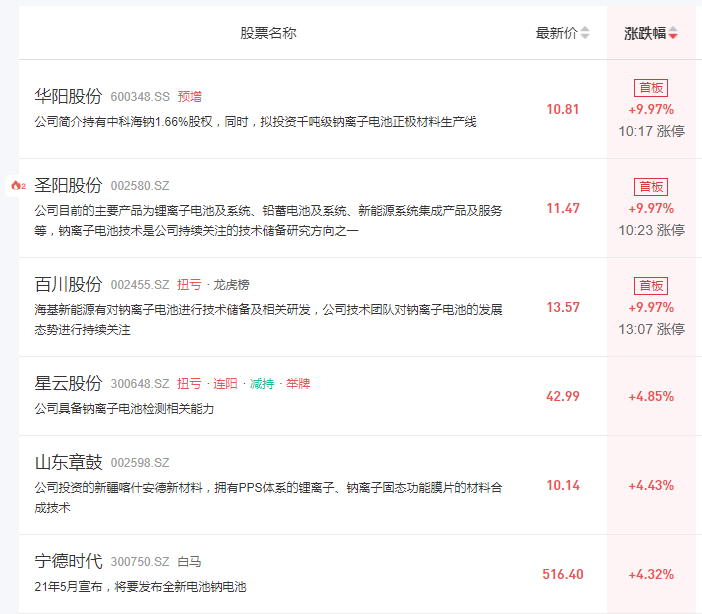Image resolution: width=702 pixels, height=614 pixels.
Task: Click 星云股份 description 公司具备钠离子电池检测相关能力
Action: (x=124, y=408)
